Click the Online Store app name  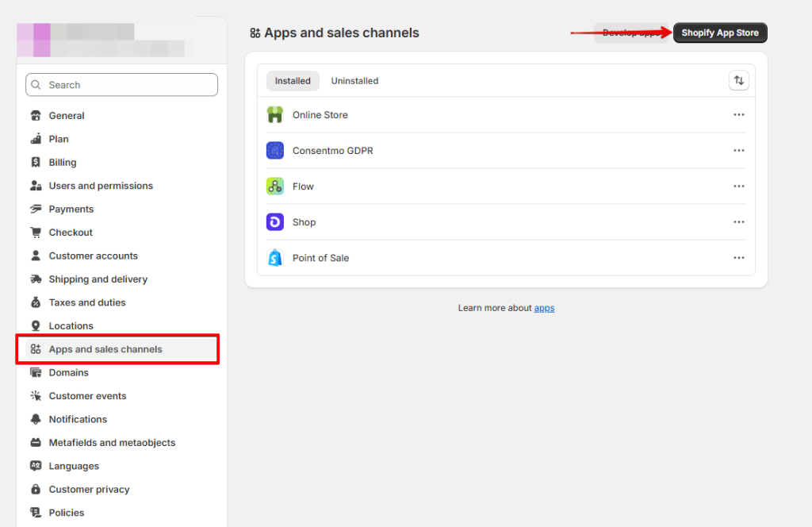(320, 114)
